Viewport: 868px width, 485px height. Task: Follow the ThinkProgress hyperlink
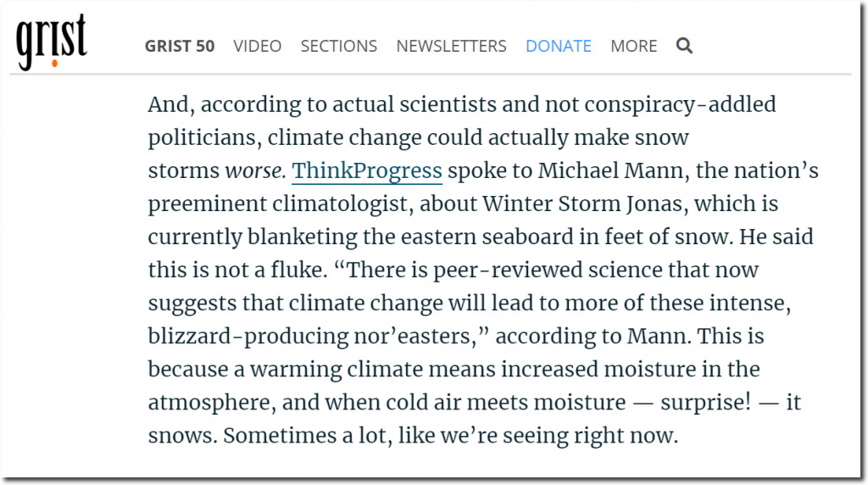tap(367, 171)
